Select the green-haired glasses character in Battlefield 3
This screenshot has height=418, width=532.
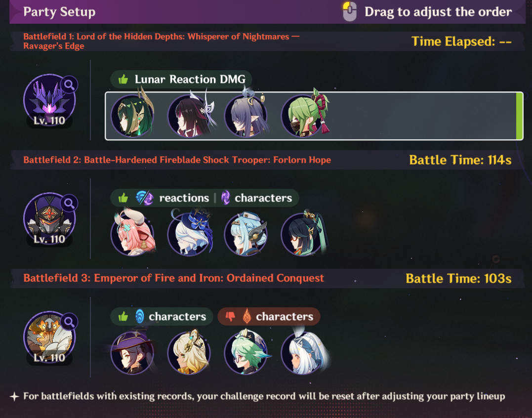pos(246,352)
